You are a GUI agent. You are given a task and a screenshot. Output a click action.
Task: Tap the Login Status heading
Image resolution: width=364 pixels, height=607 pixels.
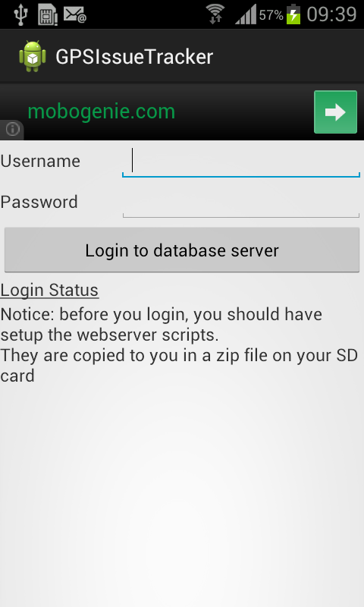tap(49, 291)
